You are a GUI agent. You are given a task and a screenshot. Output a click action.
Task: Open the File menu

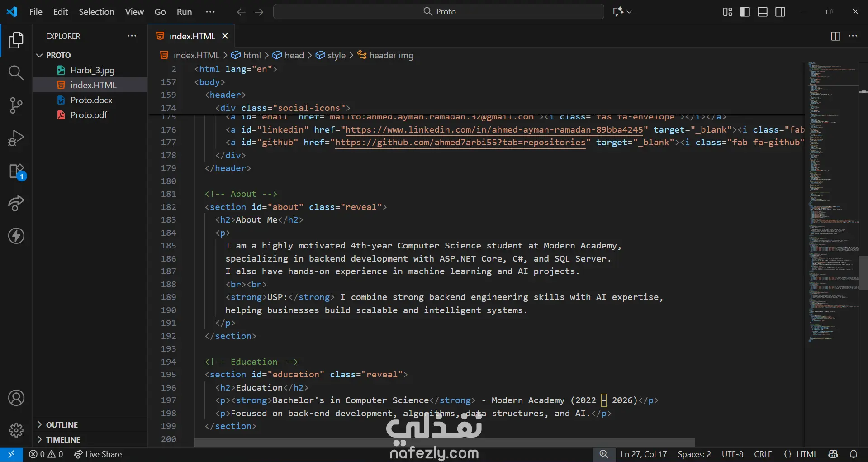click(x=36, y=12)
